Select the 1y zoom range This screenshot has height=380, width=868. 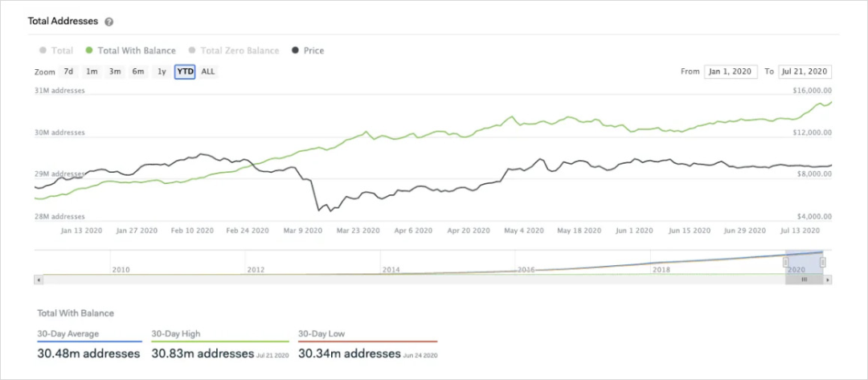tap(162, 72)
